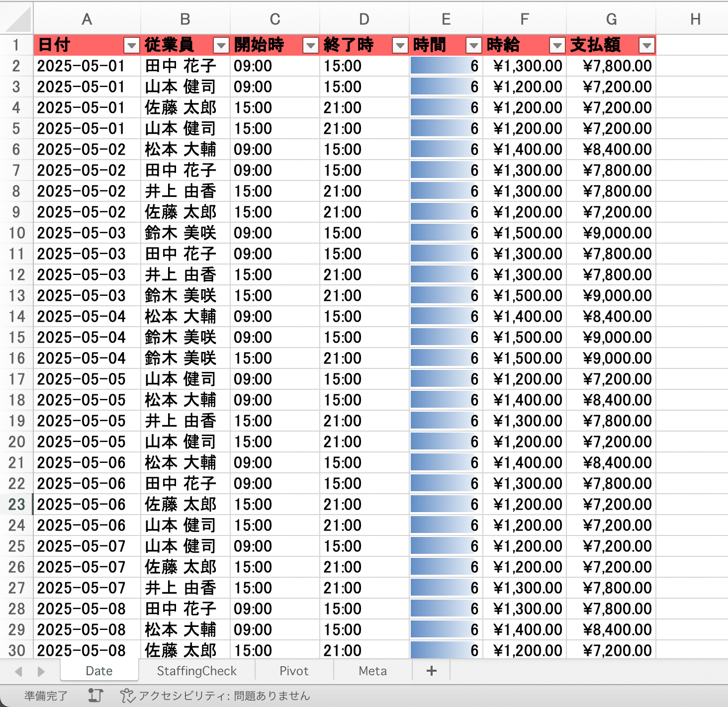Image resolution: width=728 pixels, height=707 pixels.
Task: Switch to the Meta sheet tab
Action: pos(371,670)
